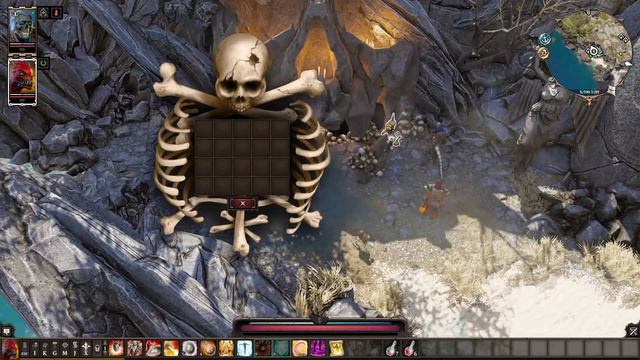Select the red lizard party portrait
The width and height of the screenshot is (640, 360).
[22, 81]
